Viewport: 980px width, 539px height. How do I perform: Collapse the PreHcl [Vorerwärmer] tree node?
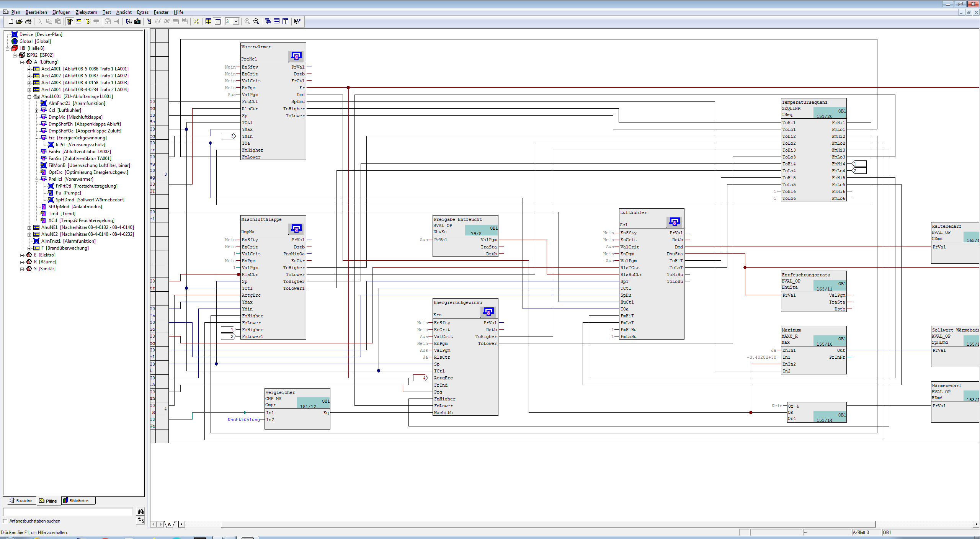(x=36, y=179)
